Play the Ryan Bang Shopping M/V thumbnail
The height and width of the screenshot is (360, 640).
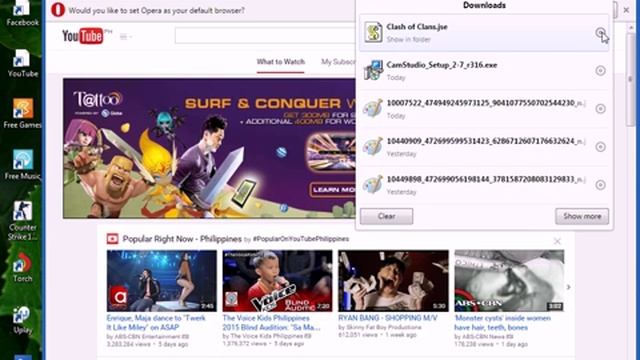[x=393, y=281]
